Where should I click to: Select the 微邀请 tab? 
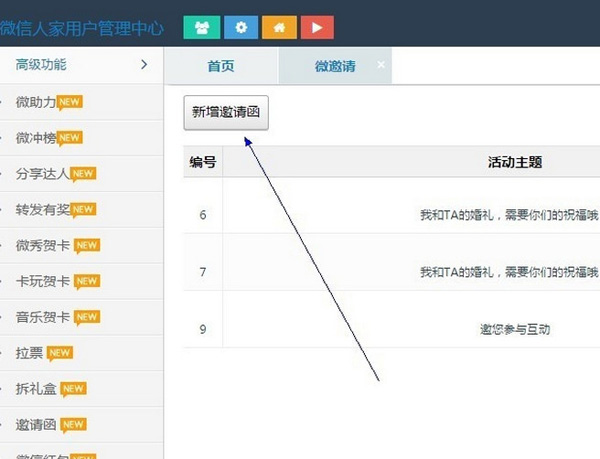[x=335, y=66]
